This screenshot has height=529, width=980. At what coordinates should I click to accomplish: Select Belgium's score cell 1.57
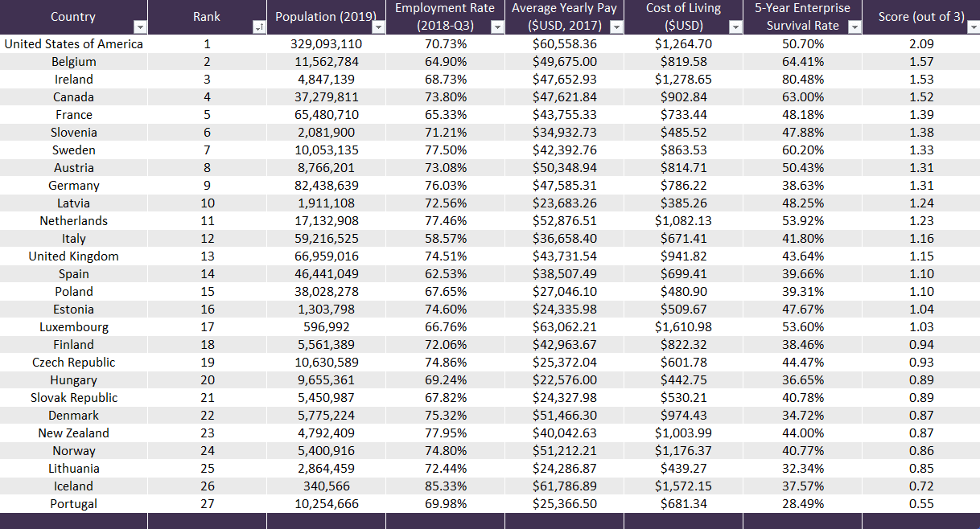920,62
